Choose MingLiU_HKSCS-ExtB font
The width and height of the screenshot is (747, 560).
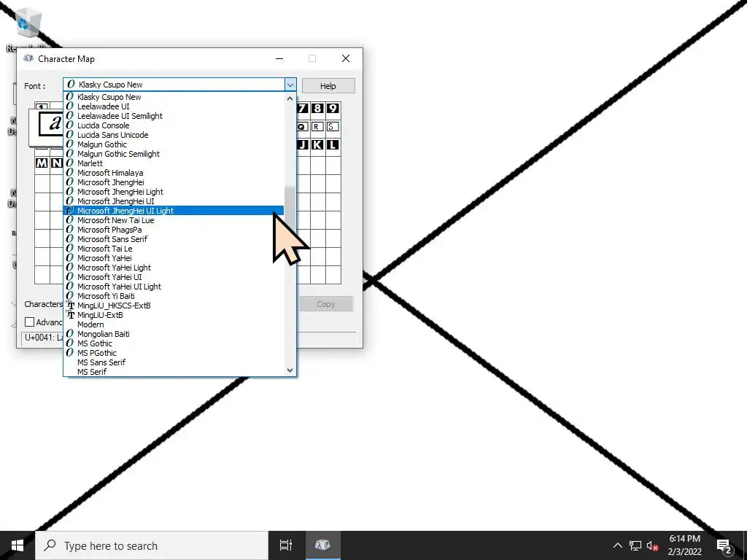coord(174,306)
